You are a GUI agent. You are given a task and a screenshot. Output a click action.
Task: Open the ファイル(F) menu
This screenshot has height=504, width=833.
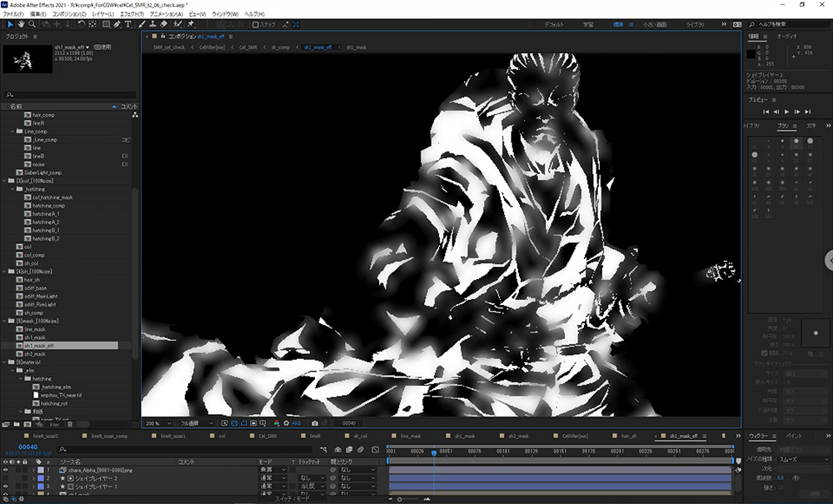coord(13,14)
